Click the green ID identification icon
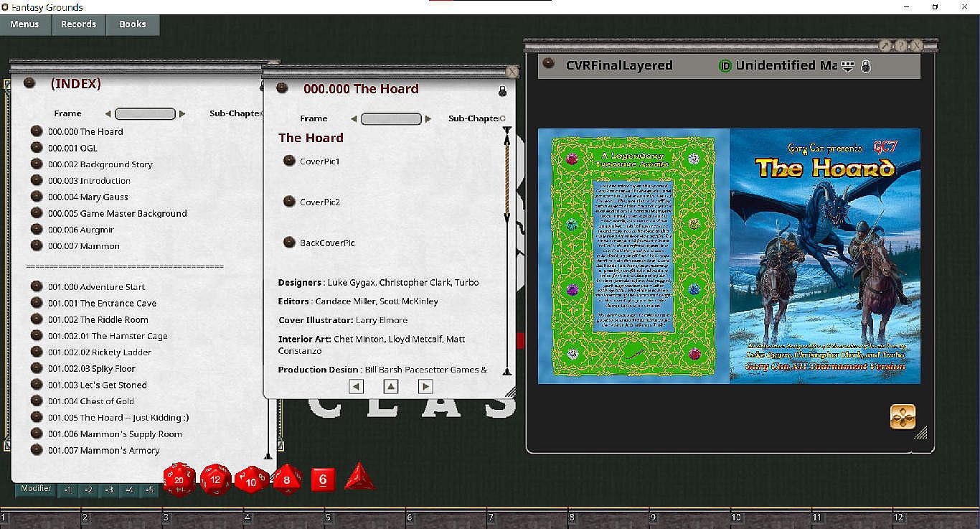Viewport: 980px width, 529px height. pos(725,66)
